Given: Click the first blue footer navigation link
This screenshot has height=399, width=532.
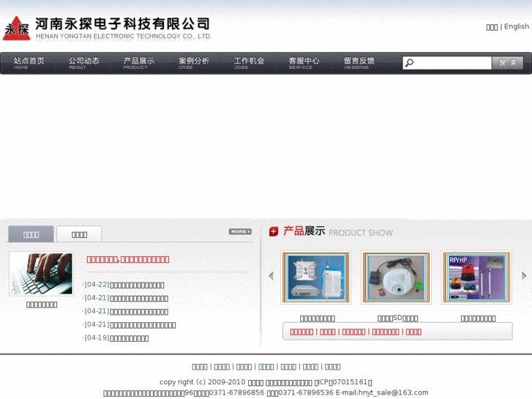Looking at the screenshot, I should [x=200, y=367].
